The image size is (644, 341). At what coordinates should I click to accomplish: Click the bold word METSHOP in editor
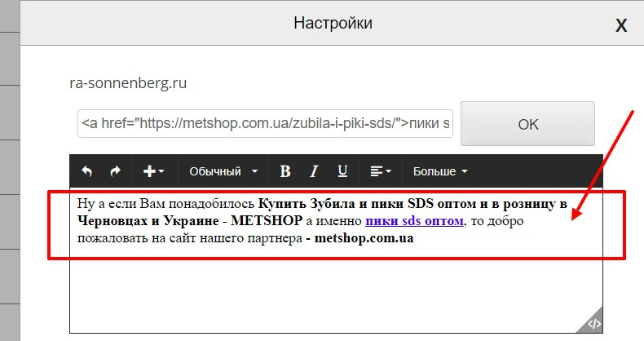(267, 221)
